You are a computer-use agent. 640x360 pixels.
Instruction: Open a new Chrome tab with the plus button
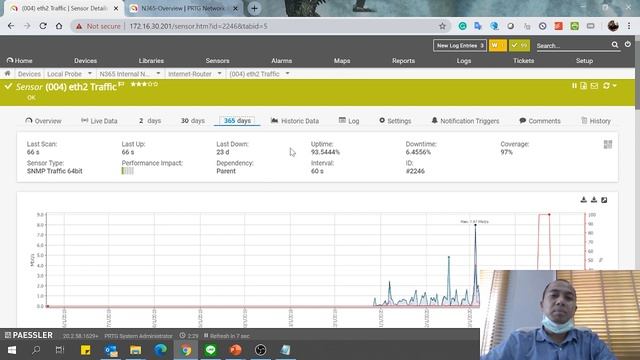254,8
